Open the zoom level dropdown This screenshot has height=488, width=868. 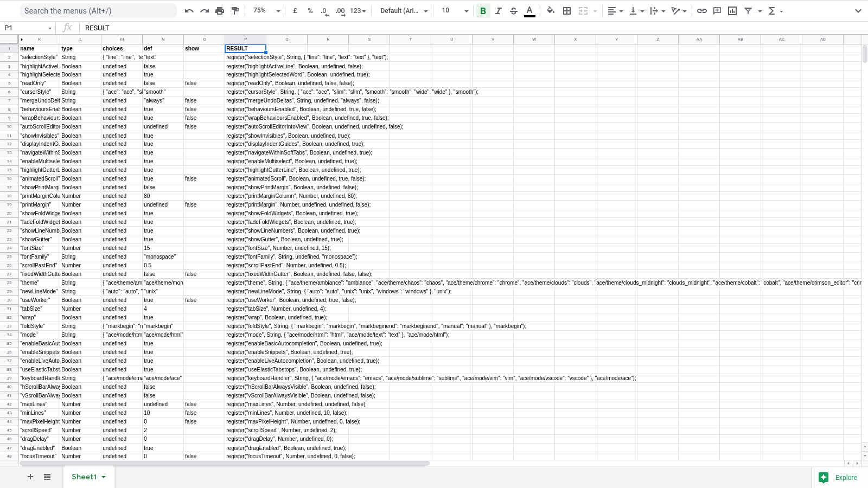click(x=265, y=10)
